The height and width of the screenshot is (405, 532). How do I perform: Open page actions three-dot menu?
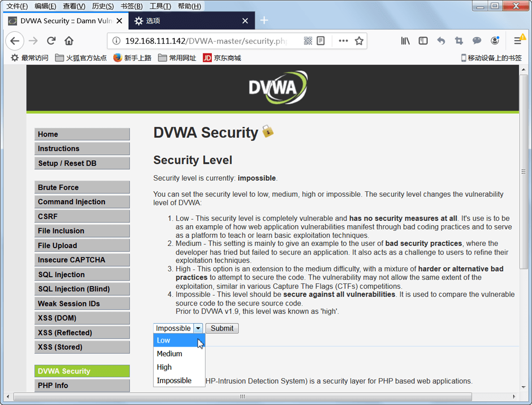[343, 41]
